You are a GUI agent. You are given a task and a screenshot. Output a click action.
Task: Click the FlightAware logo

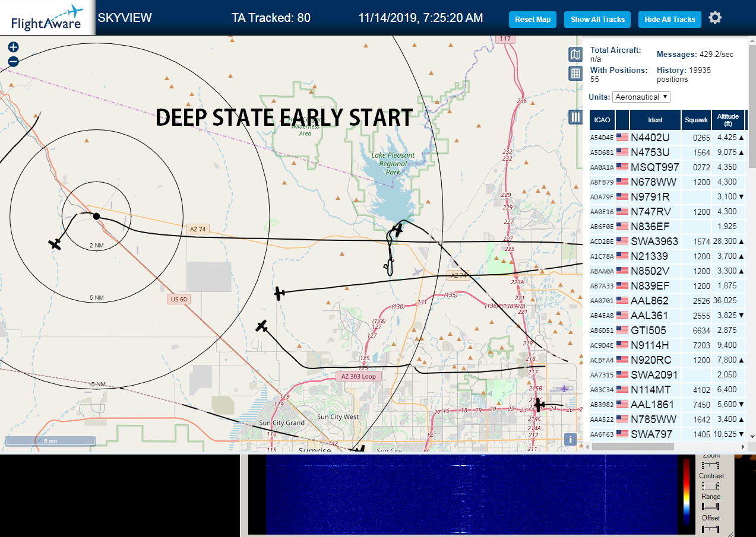pyautogui.click(x=47, y=18)
